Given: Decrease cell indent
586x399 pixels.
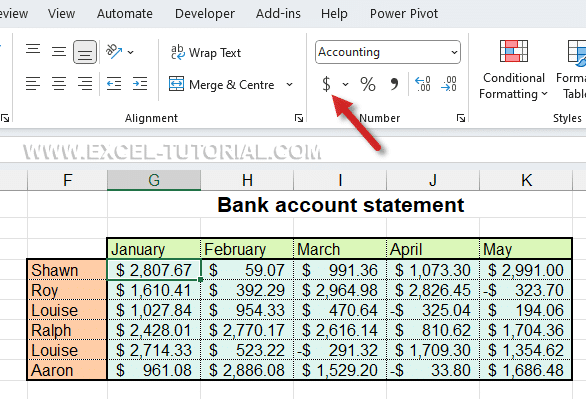Looking at the screenshot, I should click(114, 83).
